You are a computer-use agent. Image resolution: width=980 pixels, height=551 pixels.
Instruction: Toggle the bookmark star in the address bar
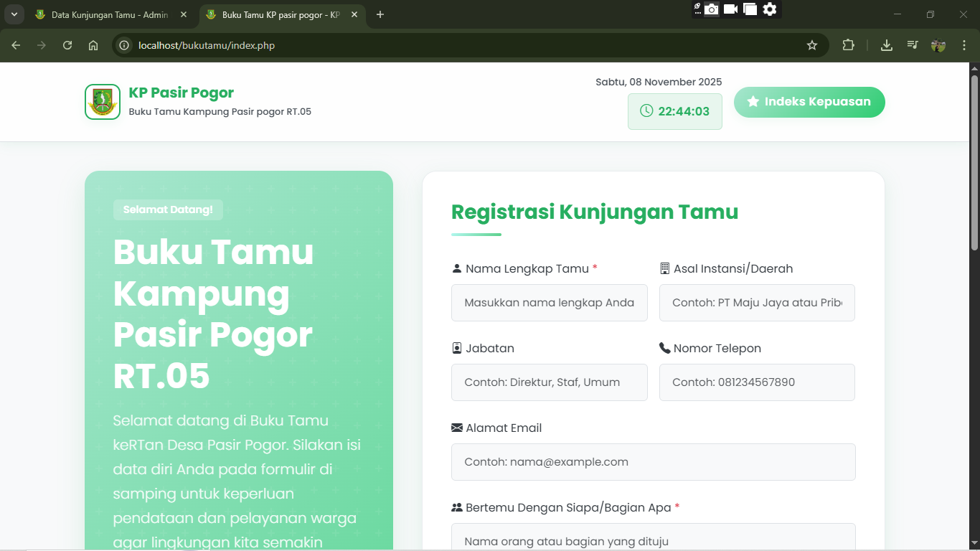click(x=812, y=44)
